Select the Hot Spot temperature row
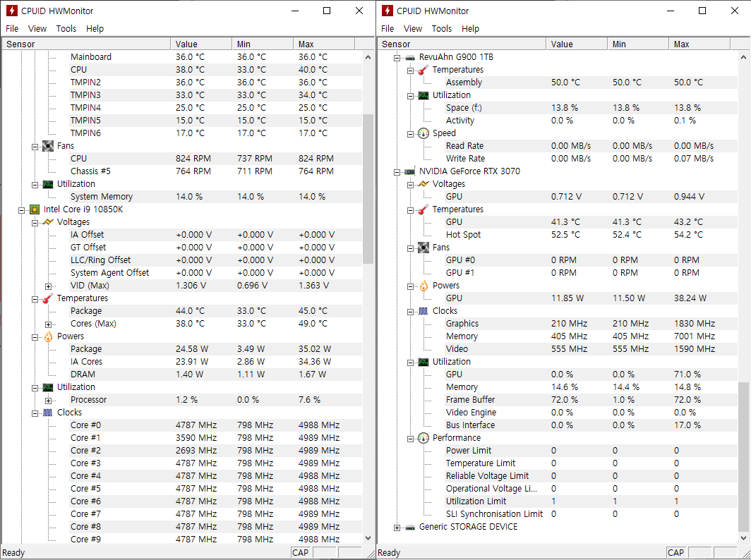751x560 pixels. 591,235
